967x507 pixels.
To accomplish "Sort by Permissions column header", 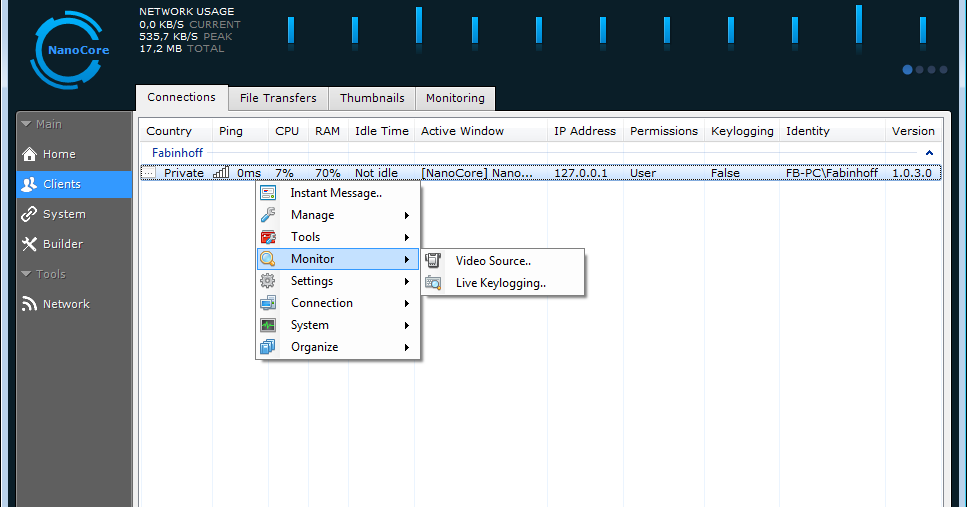I will [664, 131].
